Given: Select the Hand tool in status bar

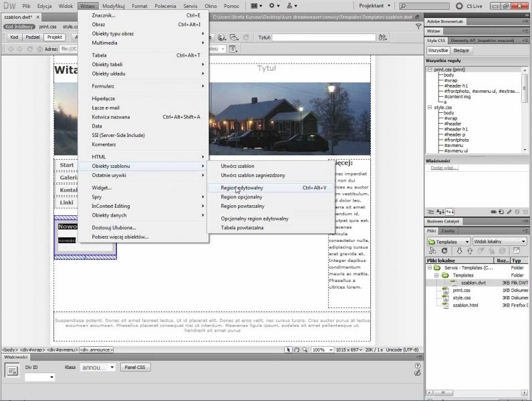Looking at the screenshot, I should pyautogui.click(x=297, y=350).
